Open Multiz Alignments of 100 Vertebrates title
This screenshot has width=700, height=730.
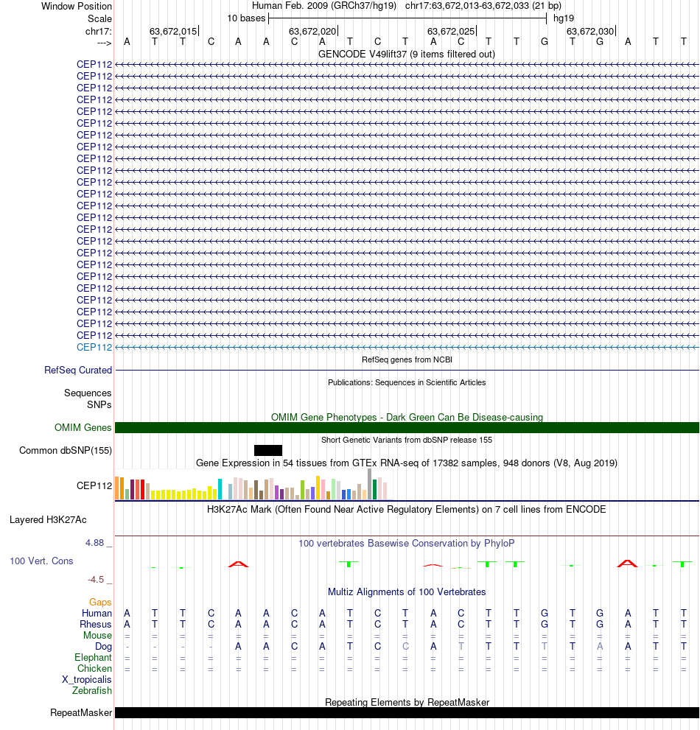pos(407,592)
